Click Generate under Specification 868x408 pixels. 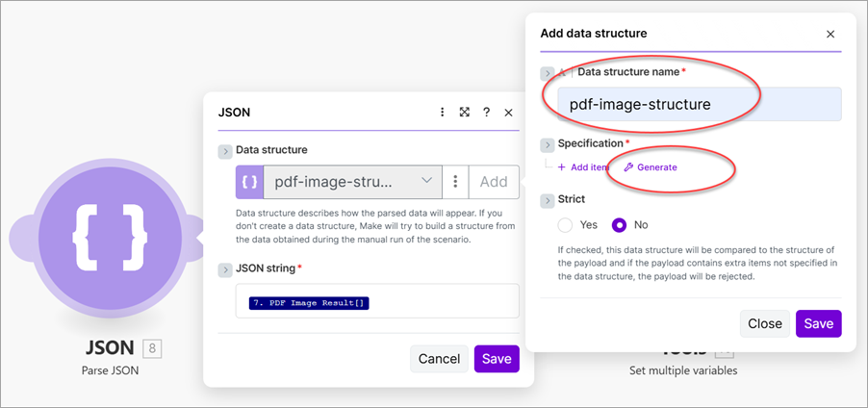pos(651,167)
